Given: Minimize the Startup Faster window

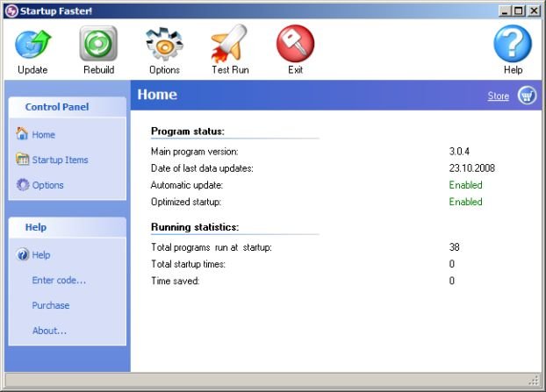Looking at the screenshot, I should click(x=504, y=11).
